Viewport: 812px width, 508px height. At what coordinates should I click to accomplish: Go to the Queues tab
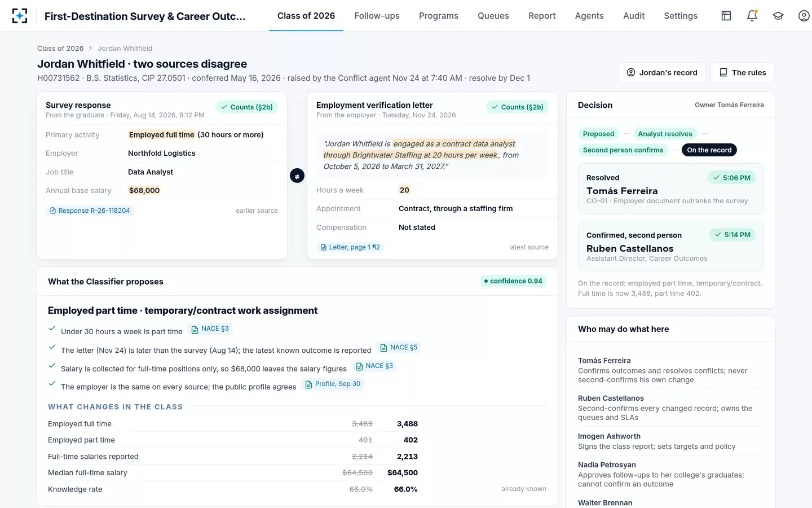pos(493,16)
